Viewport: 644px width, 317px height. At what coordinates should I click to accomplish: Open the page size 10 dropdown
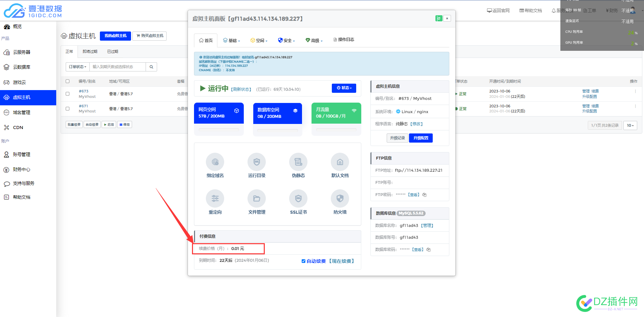coord(630,125)
